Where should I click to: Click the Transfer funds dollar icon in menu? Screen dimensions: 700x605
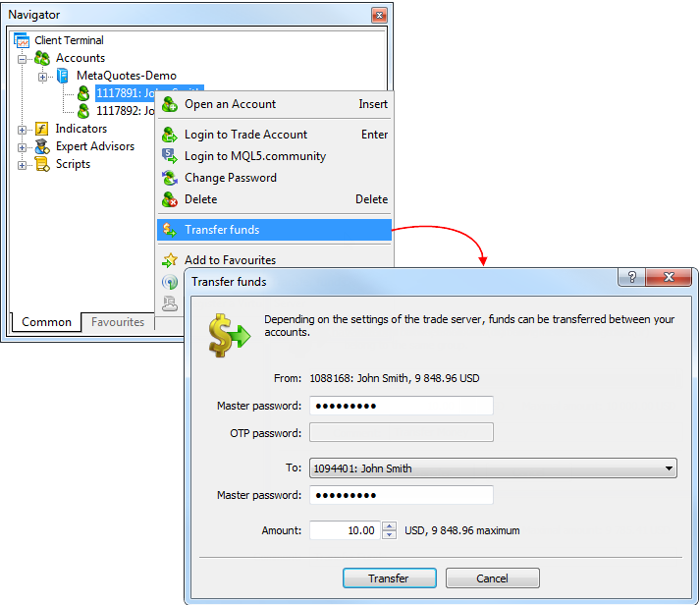[170, 230]
